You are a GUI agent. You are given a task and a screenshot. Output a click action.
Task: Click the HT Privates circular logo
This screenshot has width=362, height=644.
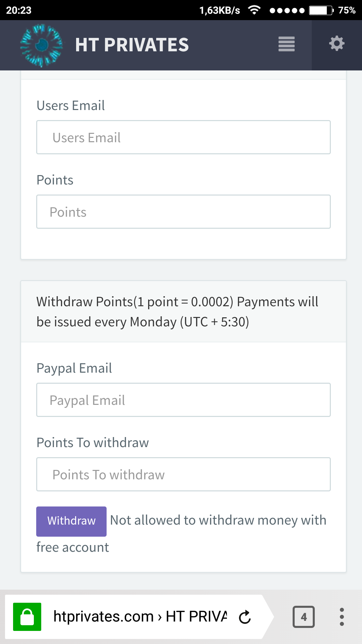(x=42, y=45)
